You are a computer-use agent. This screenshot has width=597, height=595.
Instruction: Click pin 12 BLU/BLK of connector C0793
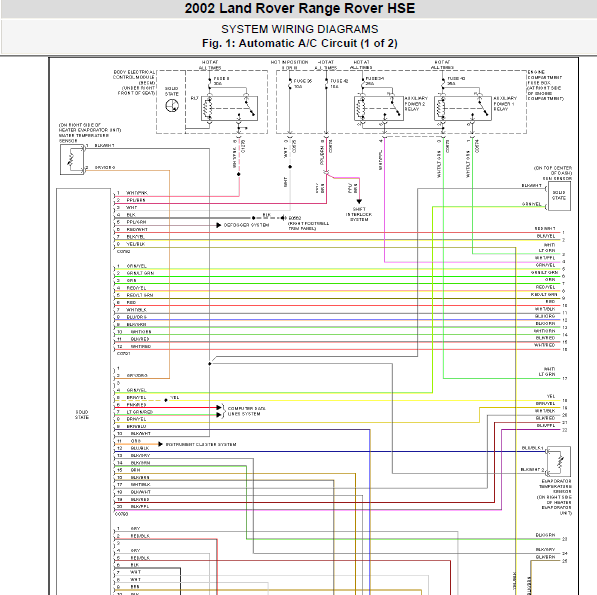pos(132,448)
